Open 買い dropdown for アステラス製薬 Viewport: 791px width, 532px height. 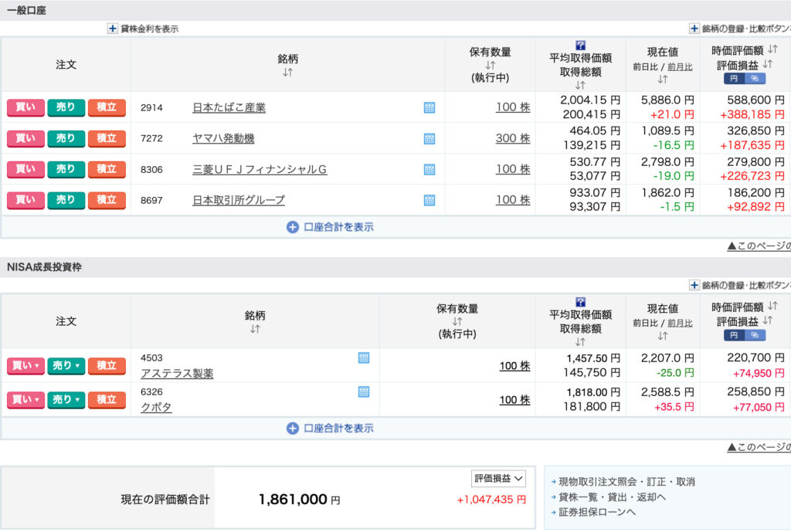pos(25,365)
